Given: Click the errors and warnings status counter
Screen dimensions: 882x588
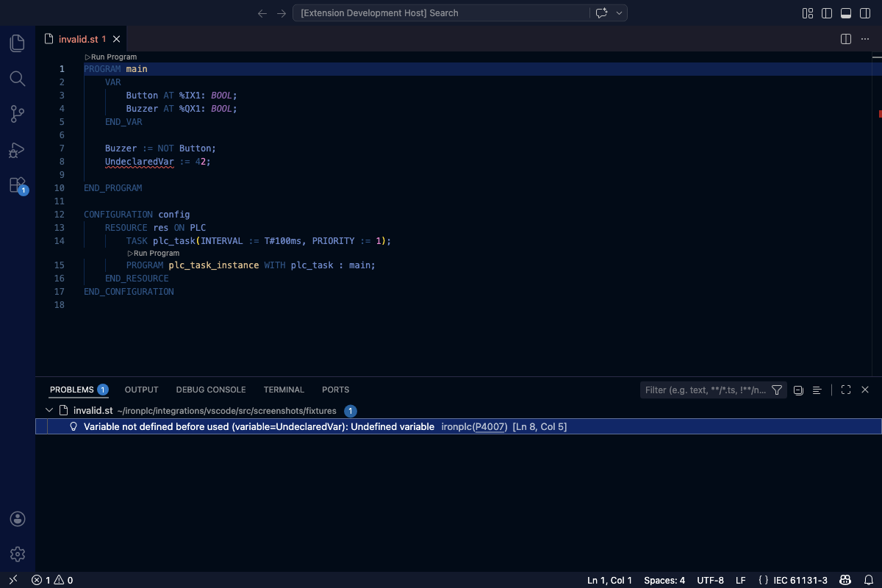Looking at the screenshot, I should [x=52, y=580].
